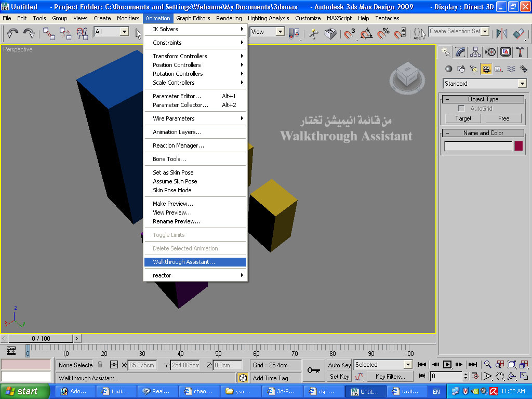Collapse the Object Type rollout
Screen dimensions: 532x399
pyautogui.click(x=483, y=99)
